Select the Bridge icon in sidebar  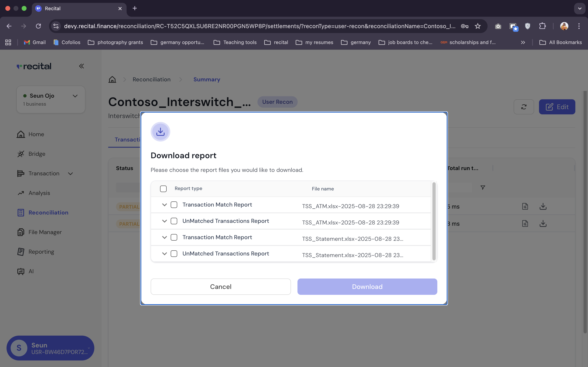pyautogui.click(x=21, y=154)
